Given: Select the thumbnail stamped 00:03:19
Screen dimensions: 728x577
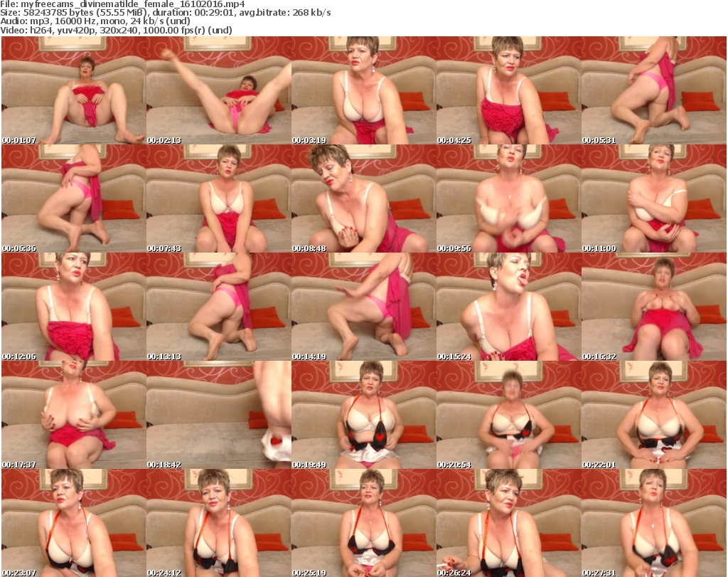Looking at the screenshot, I should [x=363, y=90].
